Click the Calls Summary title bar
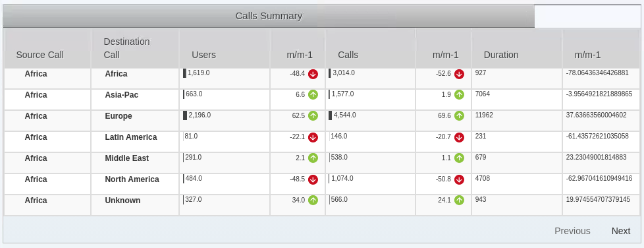Image resolution: width=644 pixels, height=248 pixels. point(269,16)
